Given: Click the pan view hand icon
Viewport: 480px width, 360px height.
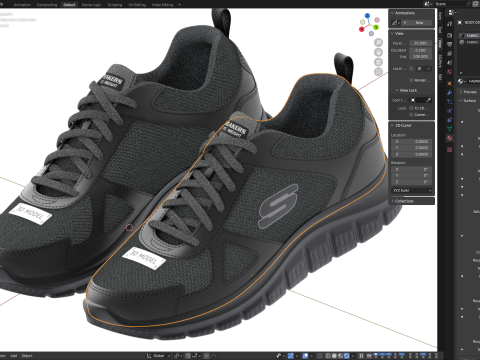Looking at the screenshot, I should pyautogui.click(x=378, y=52).
